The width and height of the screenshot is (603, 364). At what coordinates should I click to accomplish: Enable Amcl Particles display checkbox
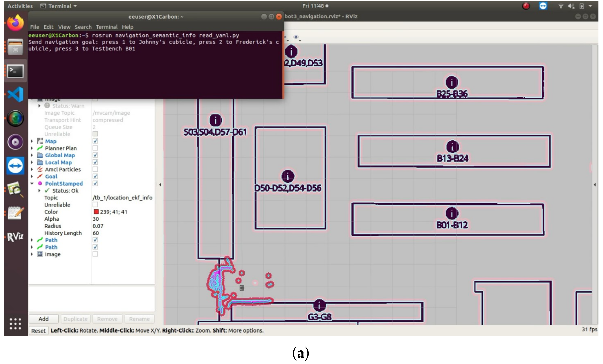[95, 169]
